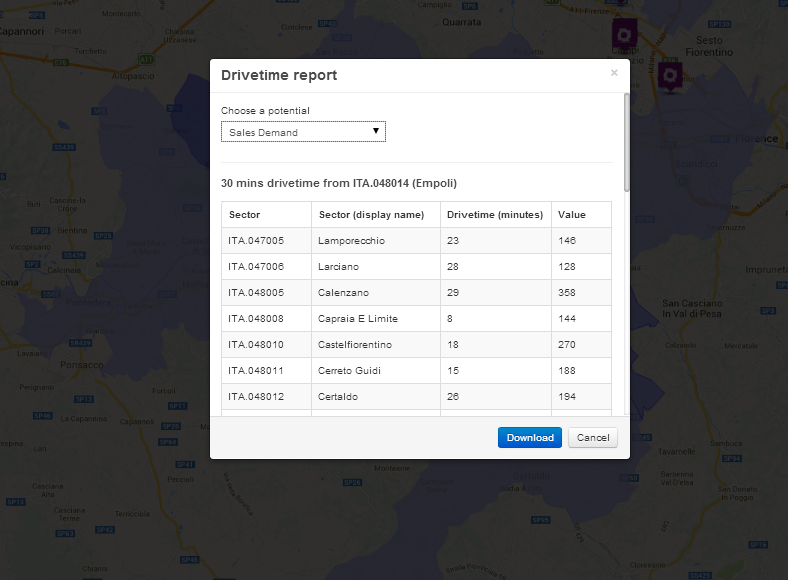This screenshot has width=788, height=580.
Task: Click the lower purple map marker near Sesto Fiorentino
Action: click(670, 77)
